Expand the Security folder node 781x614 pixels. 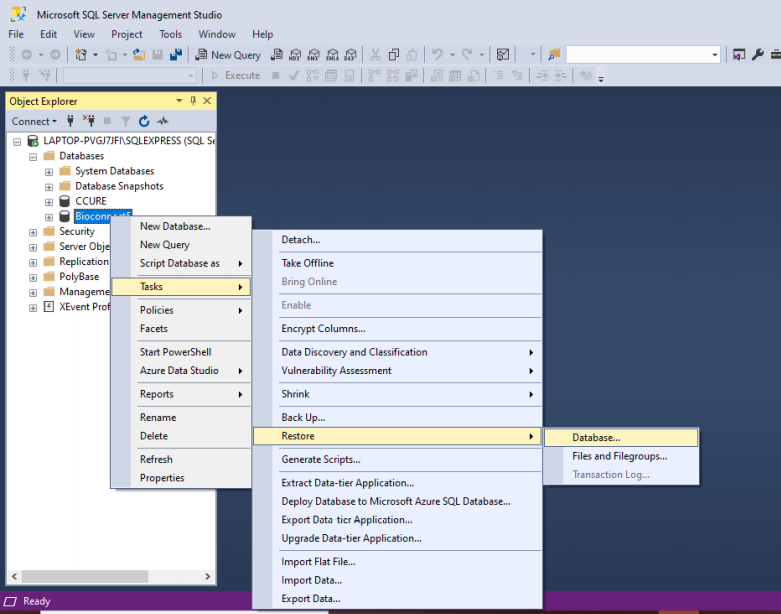pos(33,233)
